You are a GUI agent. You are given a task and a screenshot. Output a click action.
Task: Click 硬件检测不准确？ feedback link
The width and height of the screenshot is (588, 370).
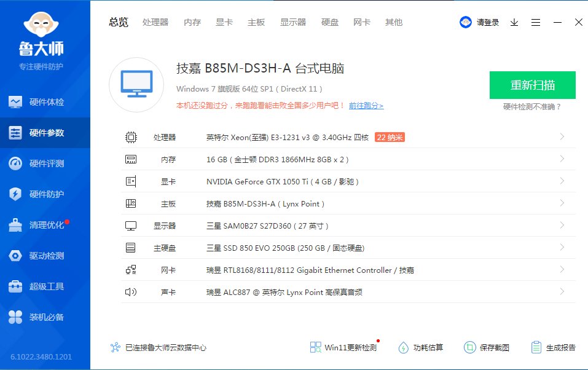coord(532,106)
